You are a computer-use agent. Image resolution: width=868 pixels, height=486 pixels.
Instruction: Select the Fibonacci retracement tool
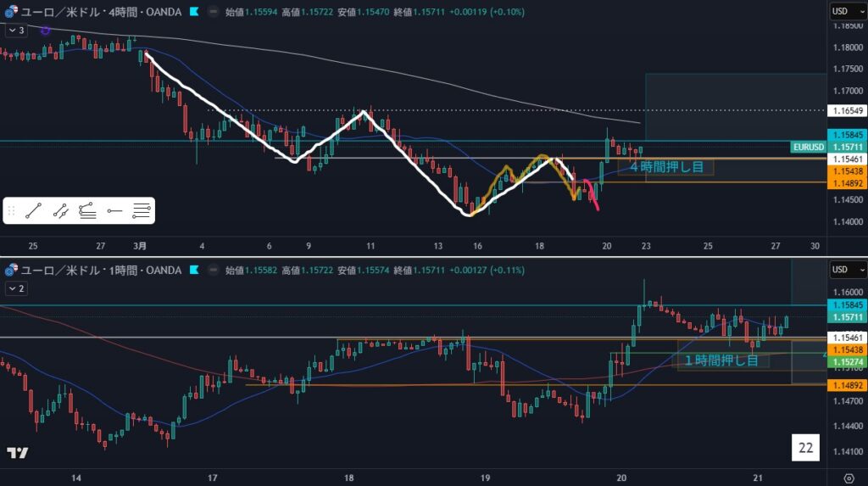coord(87,211)
